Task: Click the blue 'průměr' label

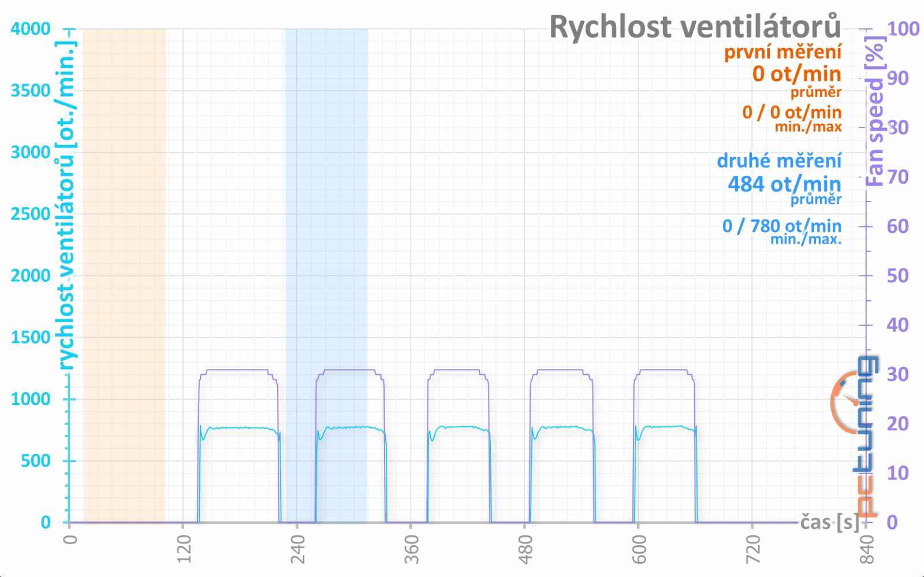Action: coord(815,199)
